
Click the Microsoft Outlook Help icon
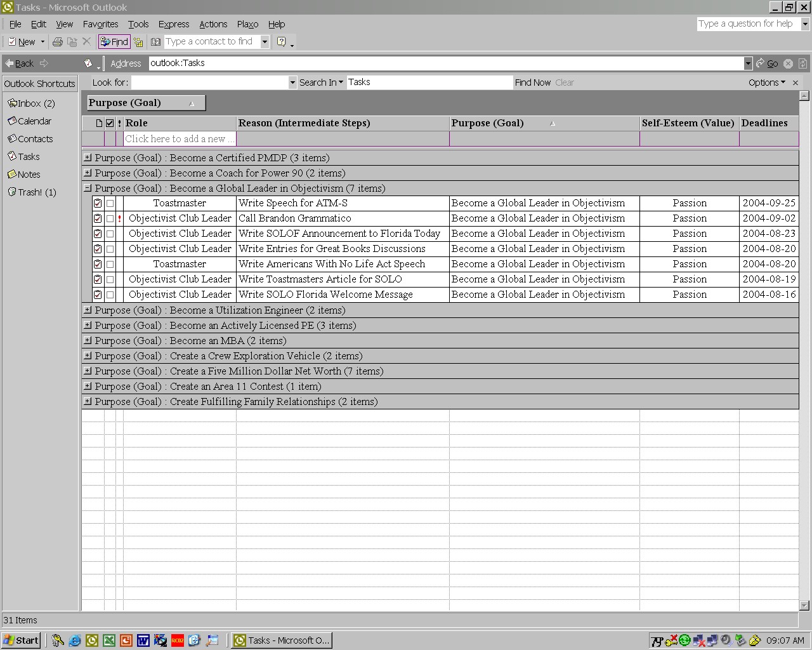tap(282, 42)
